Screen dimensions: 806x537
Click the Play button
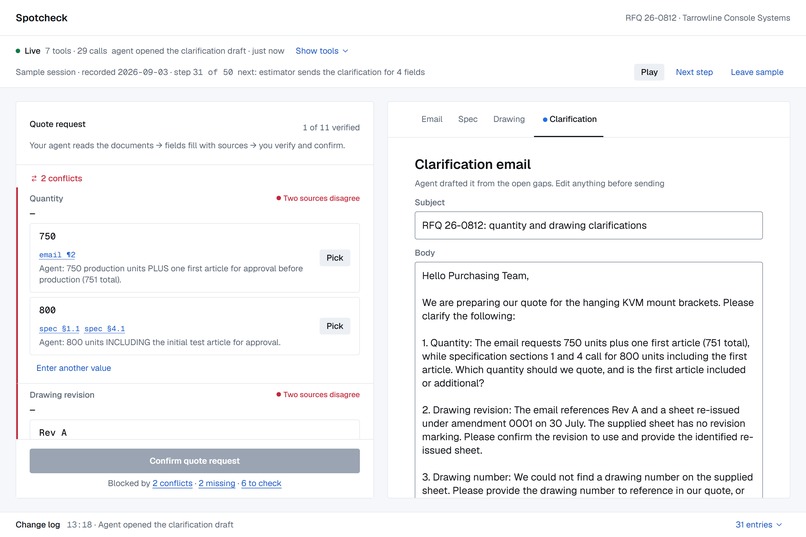point(649,72)
